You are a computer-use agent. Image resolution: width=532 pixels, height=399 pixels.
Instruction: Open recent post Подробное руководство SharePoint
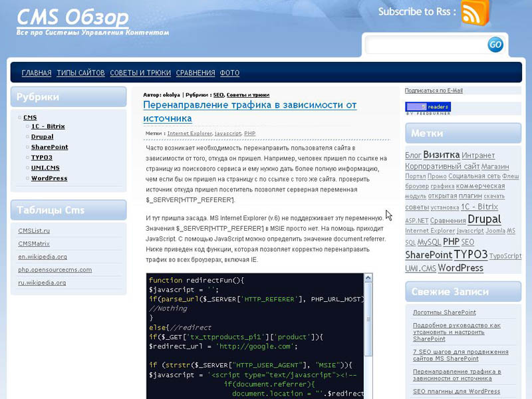coord(457,332)
